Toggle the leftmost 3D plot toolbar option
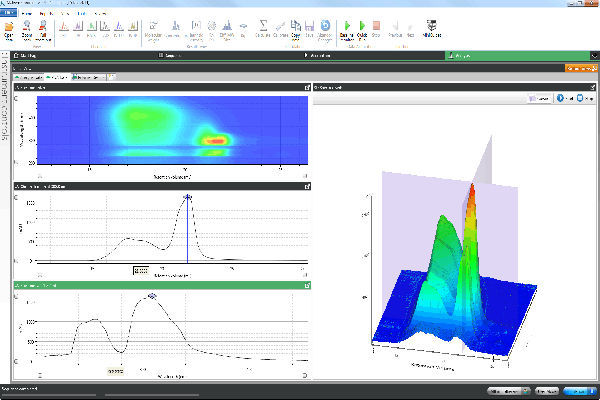 (x=538, y=99)
